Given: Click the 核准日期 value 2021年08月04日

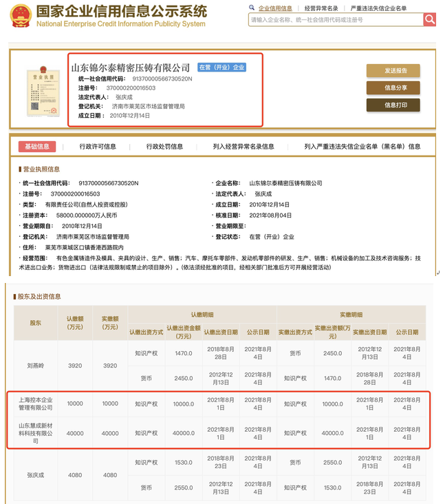Looking at the screenshot, I should pos(270,216).
